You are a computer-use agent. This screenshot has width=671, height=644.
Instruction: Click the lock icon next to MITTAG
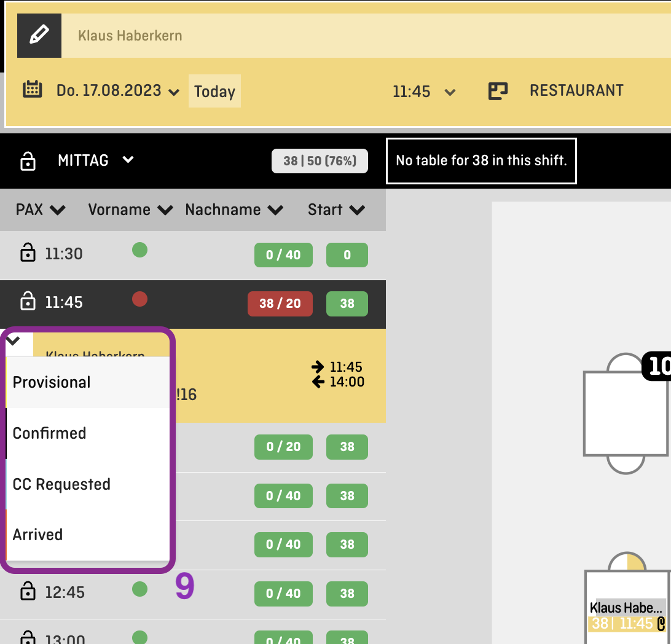click(28, 160)
